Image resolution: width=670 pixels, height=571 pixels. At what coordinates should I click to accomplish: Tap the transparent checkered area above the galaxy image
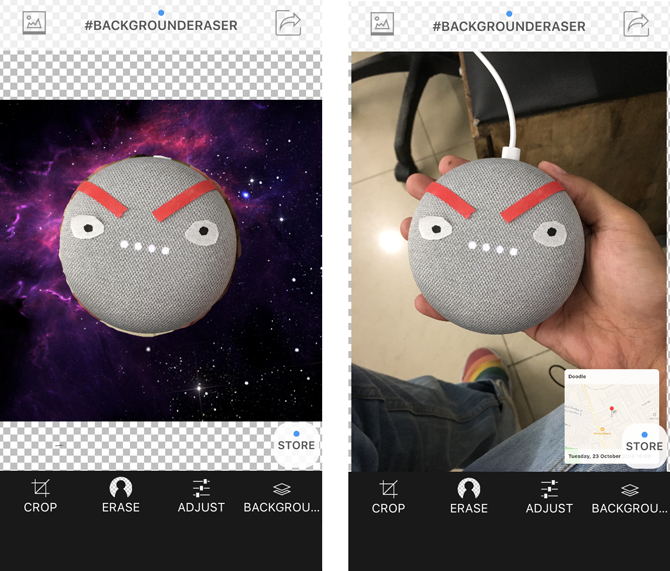161,75
